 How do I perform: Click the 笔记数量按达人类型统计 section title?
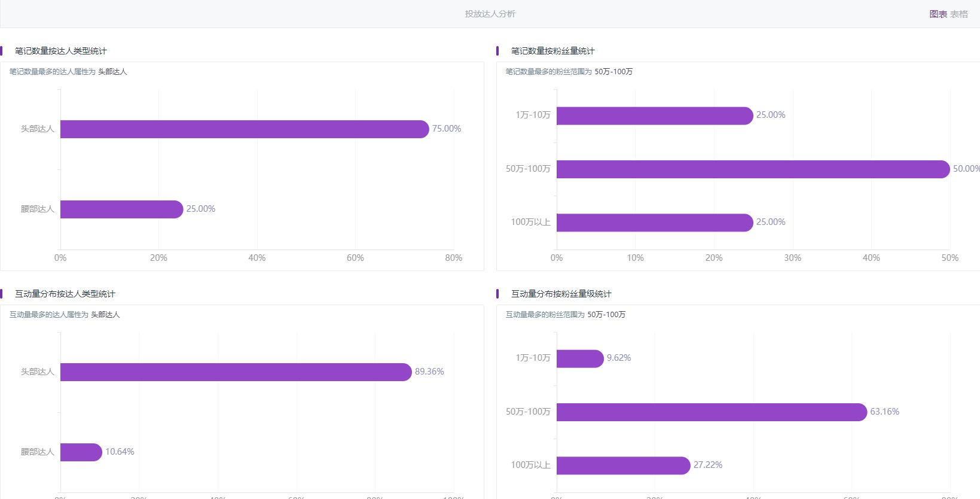[60, 51]
